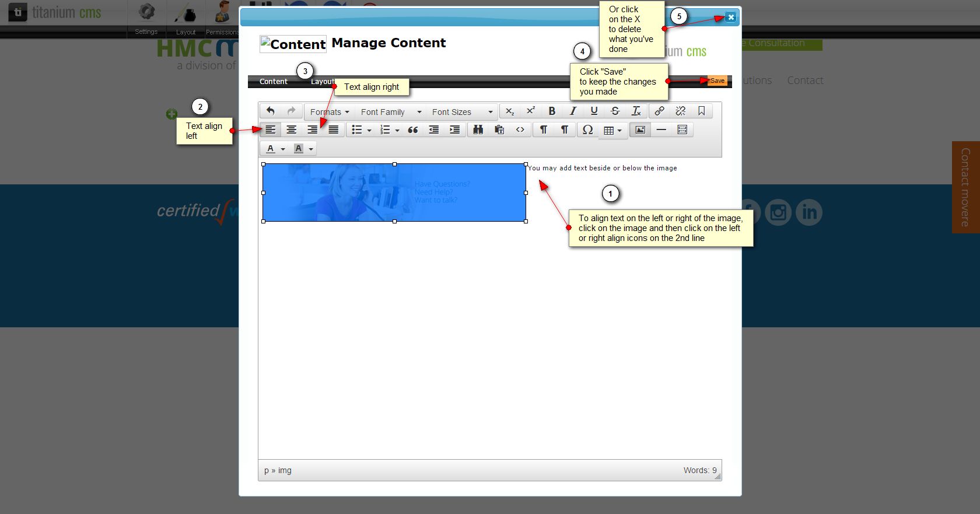Screen dimensions: 980x514
Task: Open find and replace binoculars icon
Action: click(x=478, y=130)
